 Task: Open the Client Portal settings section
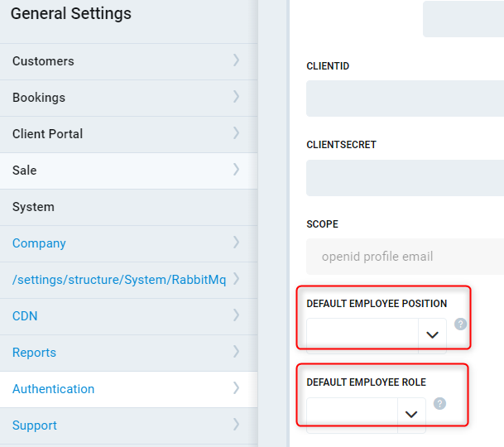coord(48,134)
